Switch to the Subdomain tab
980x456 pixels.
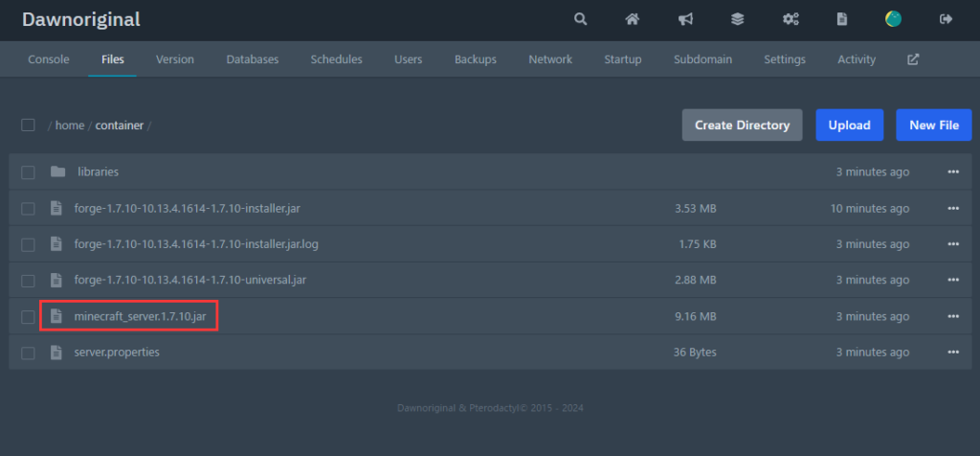[x=703, y=59]
